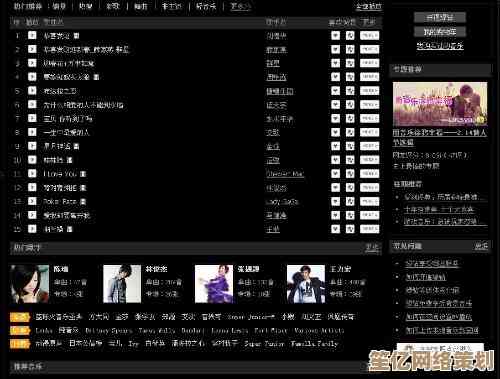The width and height of the screenshot is (500, 379).
Task: Open the gray-jacket male singer's photo
Action: (122, 284)
